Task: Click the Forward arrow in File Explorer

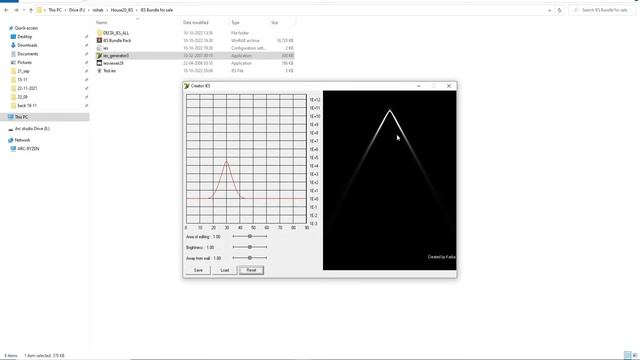Action: click(16, 10)
